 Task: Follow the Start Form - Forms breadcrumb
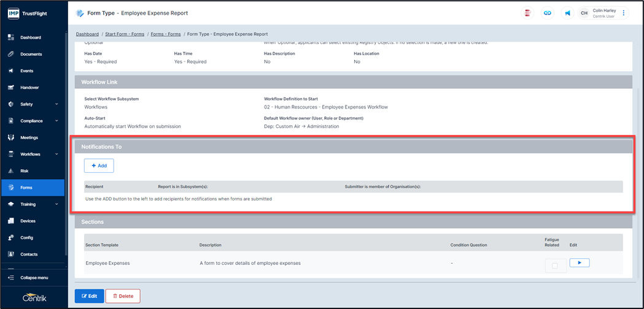tap(125, 34)
